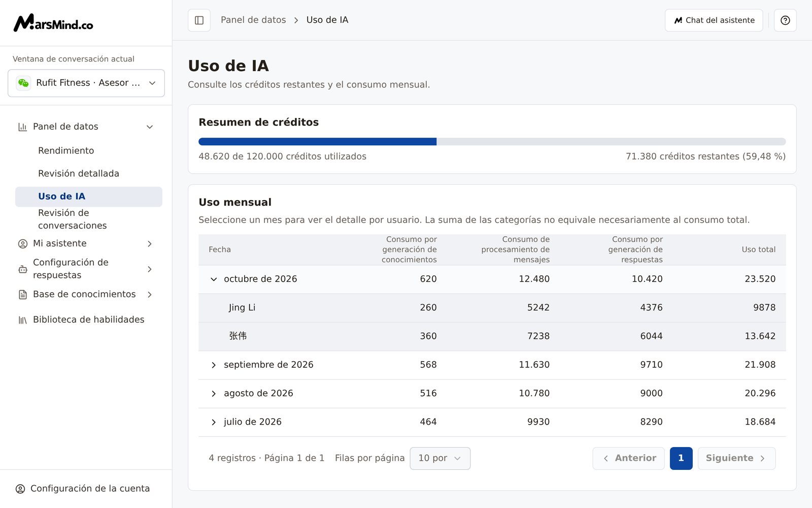
Task: Toggle the sidebar panel icon
Action: [199, 20]
